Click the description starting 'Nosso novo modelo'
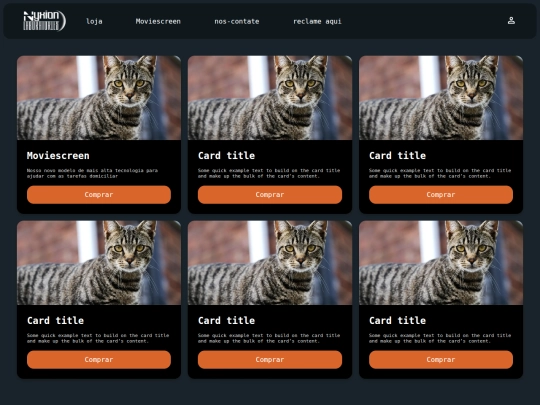The height and width of the screenshot is (405, 540). point(92,173)
